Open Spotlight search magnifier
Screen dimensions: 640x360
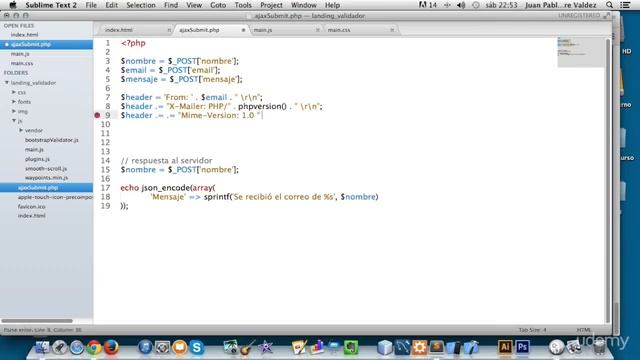coord(609,5)
